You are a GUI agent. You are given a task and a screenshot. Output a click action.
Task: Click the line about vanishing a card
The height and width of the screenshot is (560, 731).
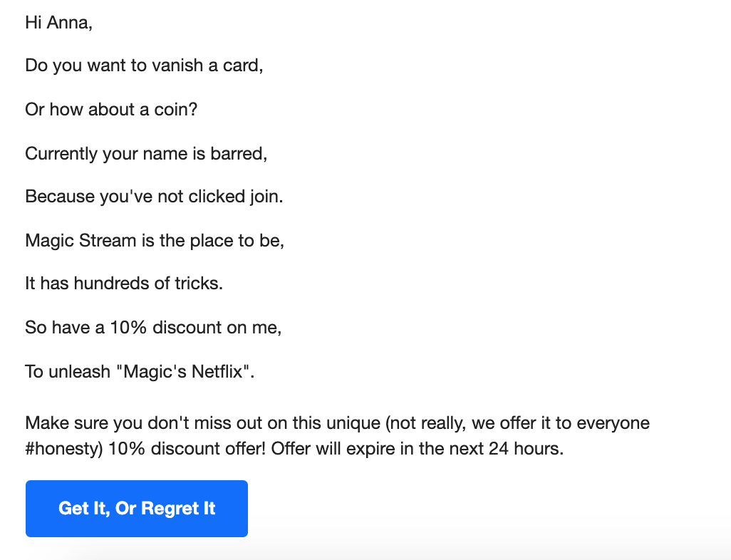point(144,66)
